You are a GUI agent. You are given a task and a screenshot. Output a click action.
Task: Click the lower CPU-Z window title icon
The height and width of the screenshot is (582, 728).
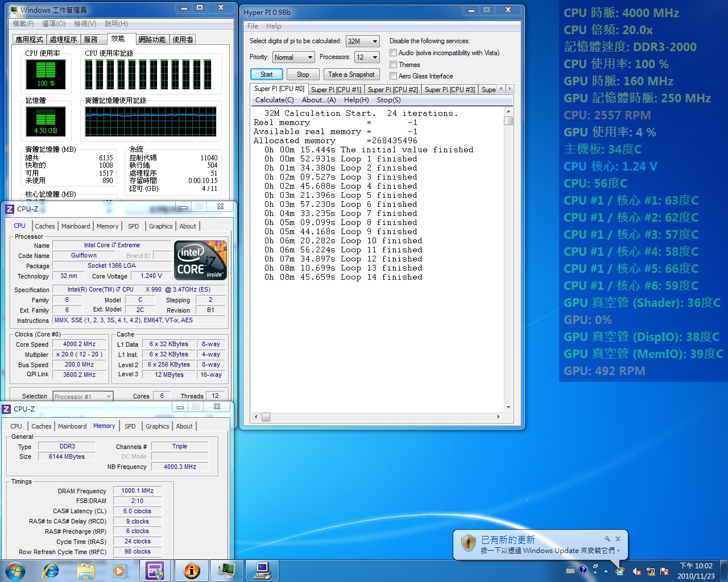click(x=6, y=409)
